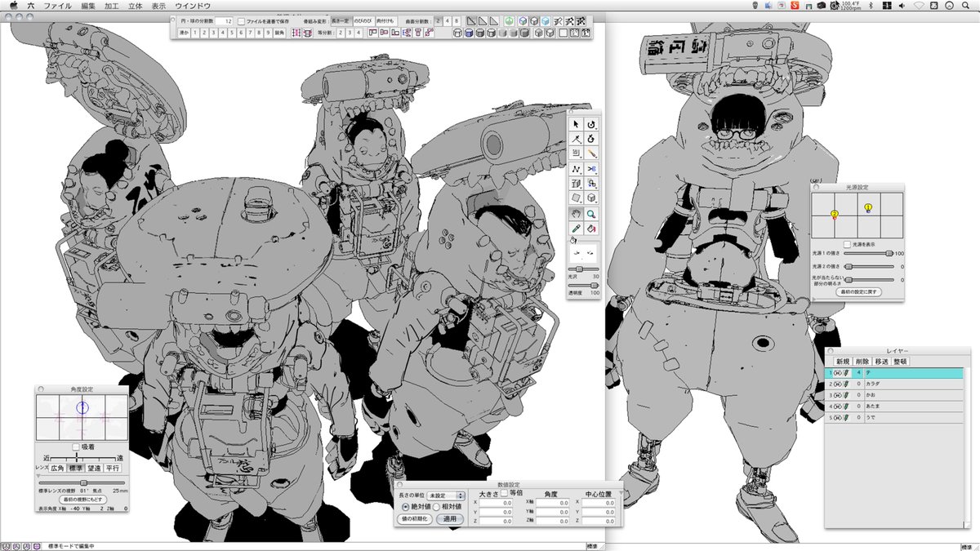
Task: Click the 値の初期化 button
Action: tap(416, 518)
